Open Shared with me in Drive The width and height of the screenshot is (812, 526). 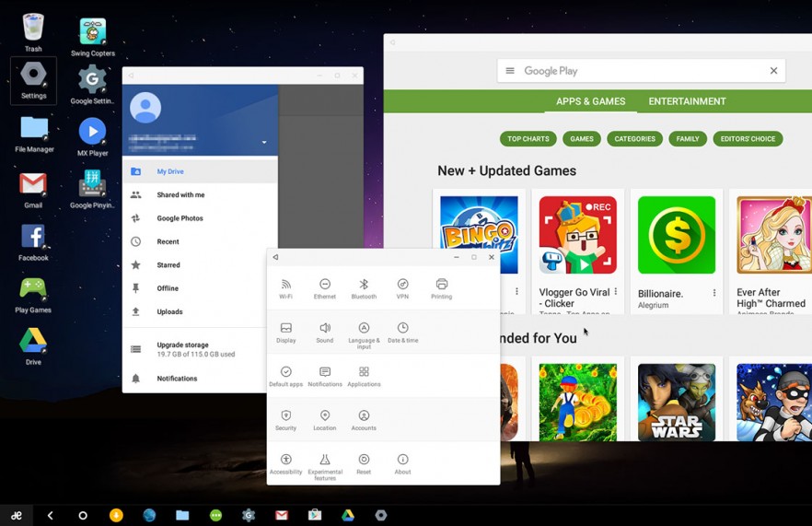[x=200, y=195]
